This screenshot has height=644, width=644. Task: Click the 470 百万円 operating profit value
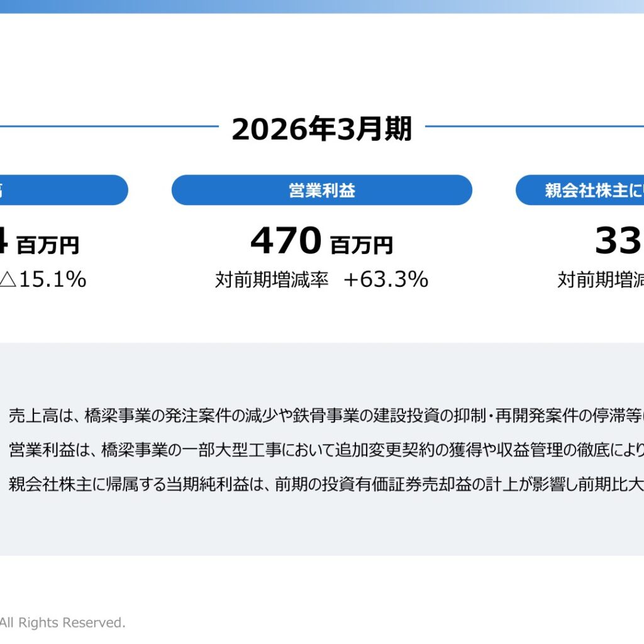[x=321, y=241]
